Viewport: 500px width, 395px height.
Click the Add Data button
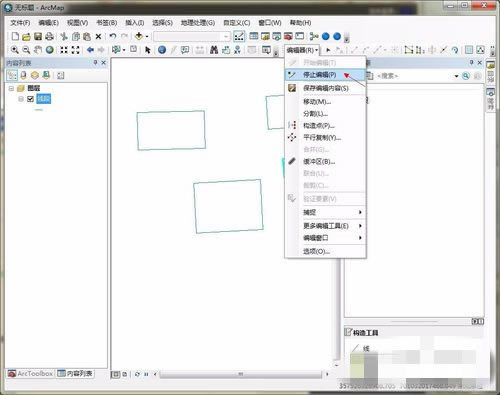coord(139,36)
